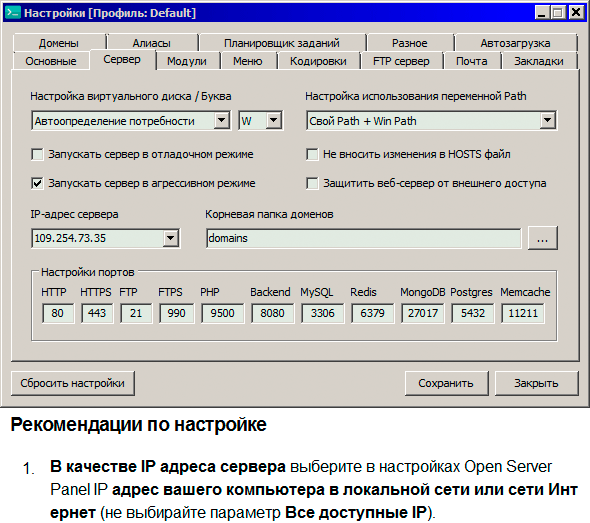The height and width of the screenshot is (523, 590).
Task: Click the HTTPS port field 443
Action: (x=97, y=313)
